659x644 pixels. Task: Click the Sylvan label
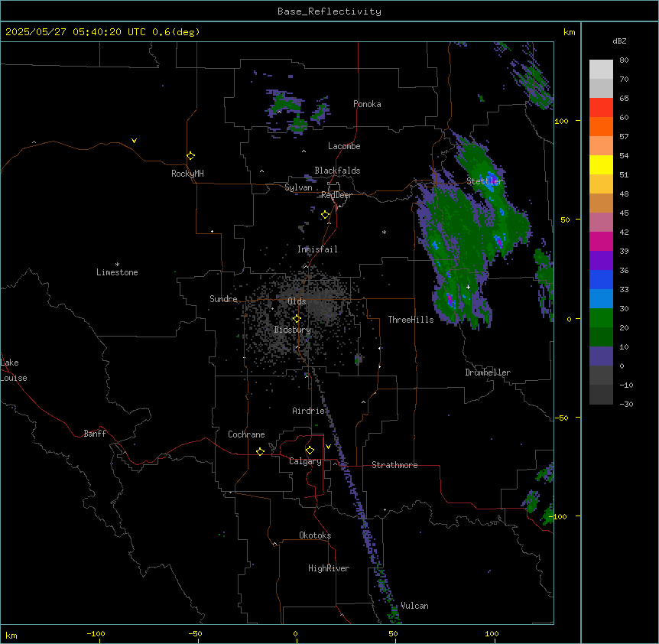[298, 187]
